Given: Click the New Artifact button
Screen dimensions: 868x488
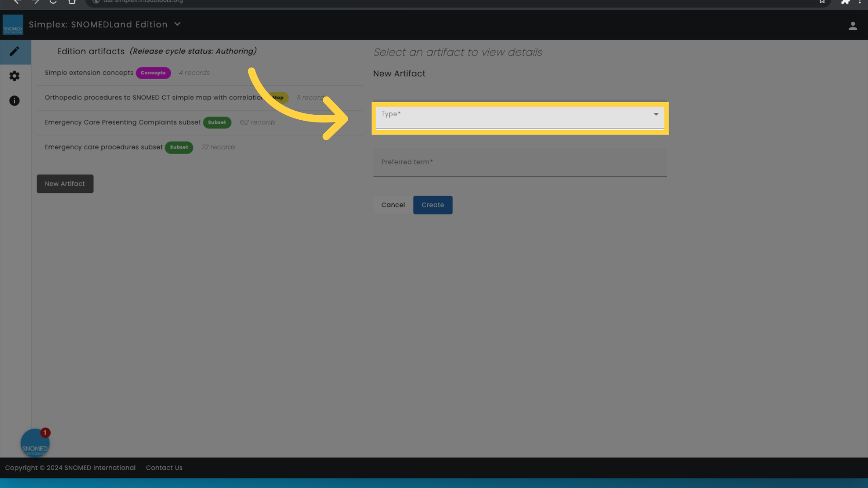Looking at the screenshot, I should coord(64,183).
